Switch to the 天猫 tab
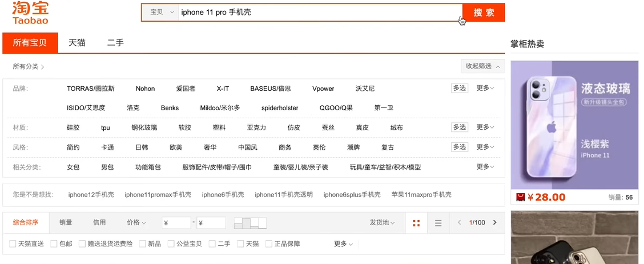Viewport: 644px width, 264px height. [77, 43]
